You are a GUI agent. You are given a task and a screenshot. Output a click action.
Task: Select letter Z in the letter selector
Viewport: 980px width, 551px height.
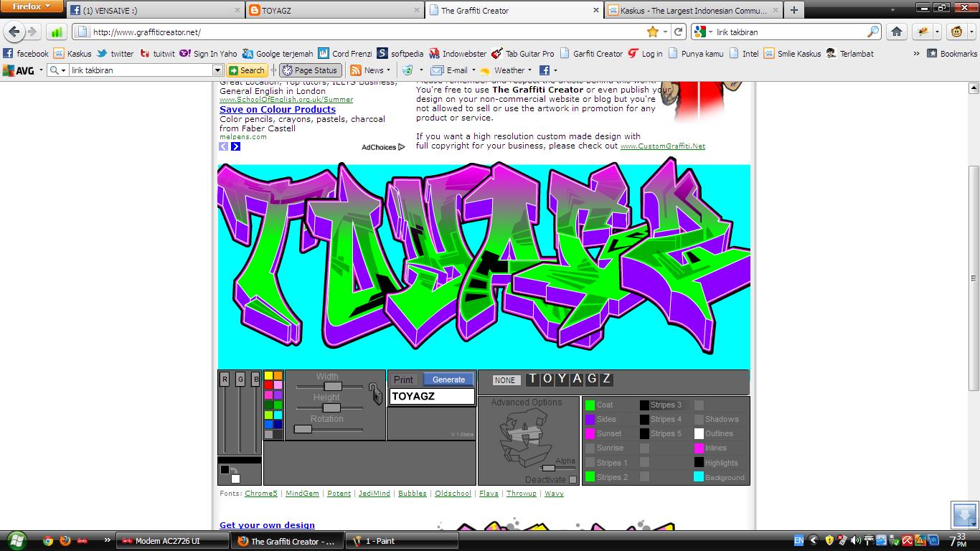click(606, 379)
